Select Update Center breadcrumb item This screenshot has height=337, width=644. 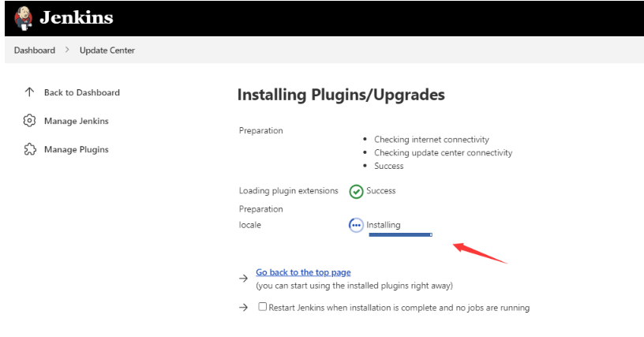107,51
